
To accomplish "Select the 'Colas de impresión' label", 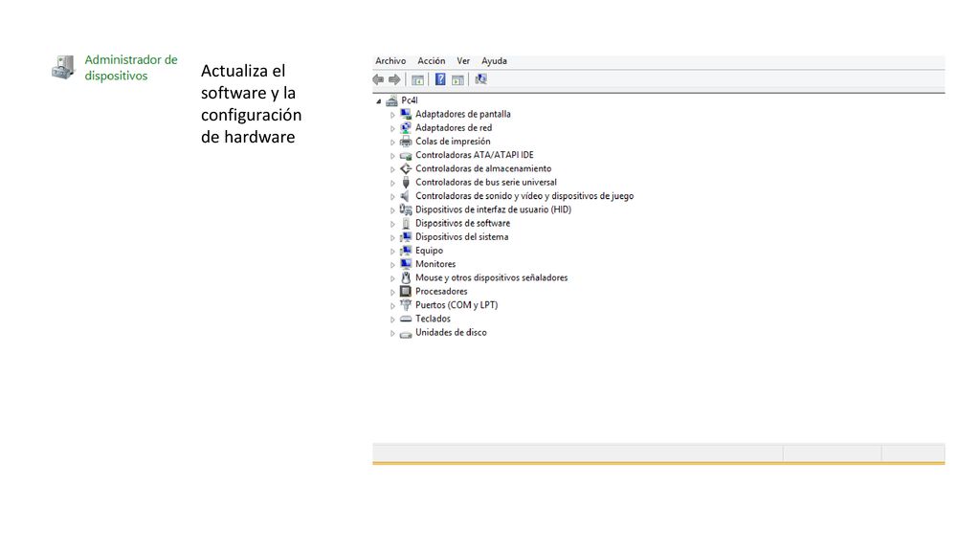I will click(x=453, y=142).
